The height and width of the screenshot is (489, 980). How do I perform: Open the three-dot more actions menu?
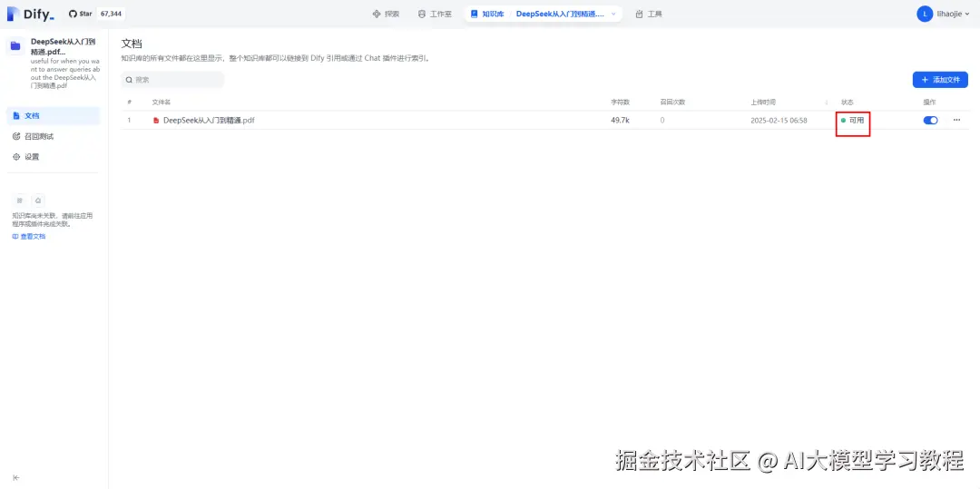coord(957,120)
